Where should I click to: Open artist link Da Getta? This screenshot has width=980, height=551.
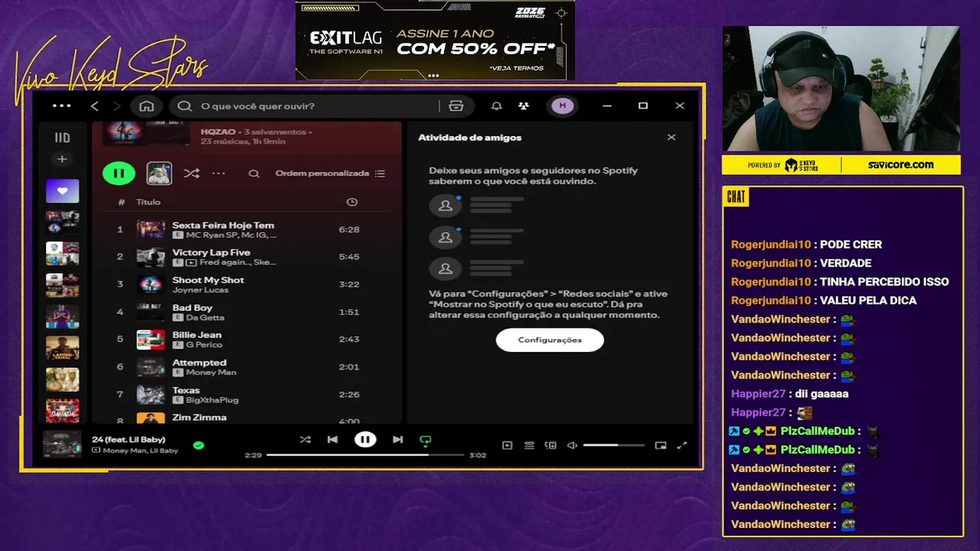[205, 318]
